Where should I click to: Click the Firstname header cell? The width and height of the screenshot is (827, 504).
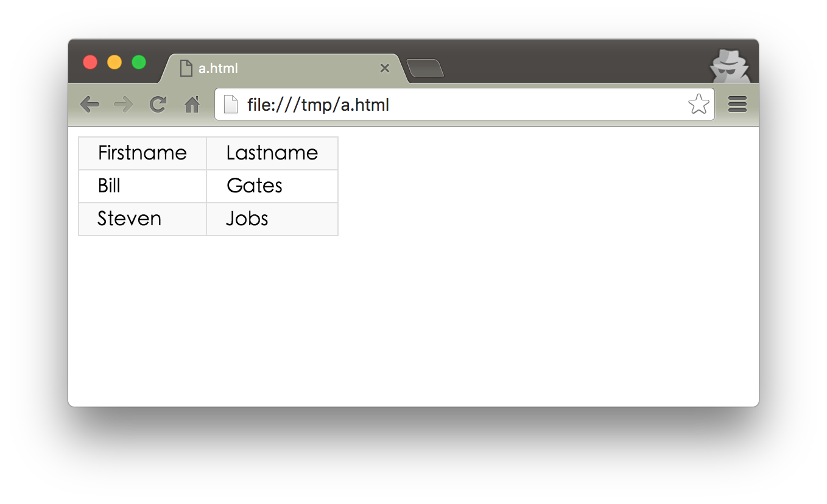point(143,153)
